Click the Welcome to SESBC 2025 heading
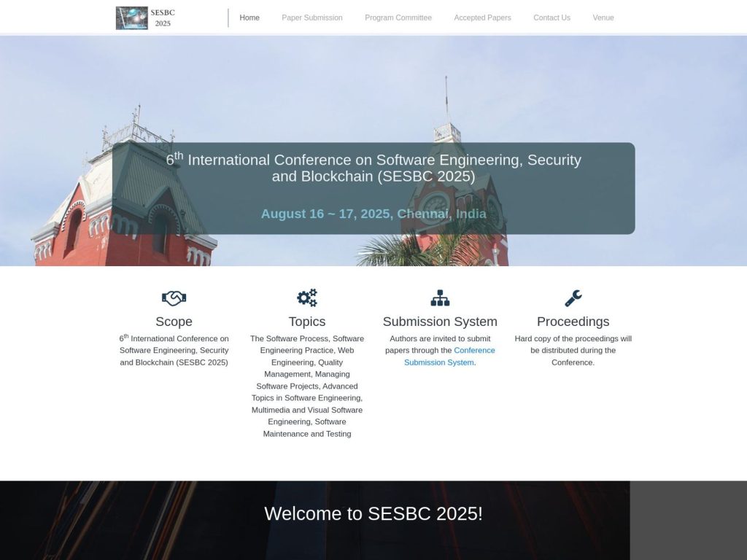 373,513
